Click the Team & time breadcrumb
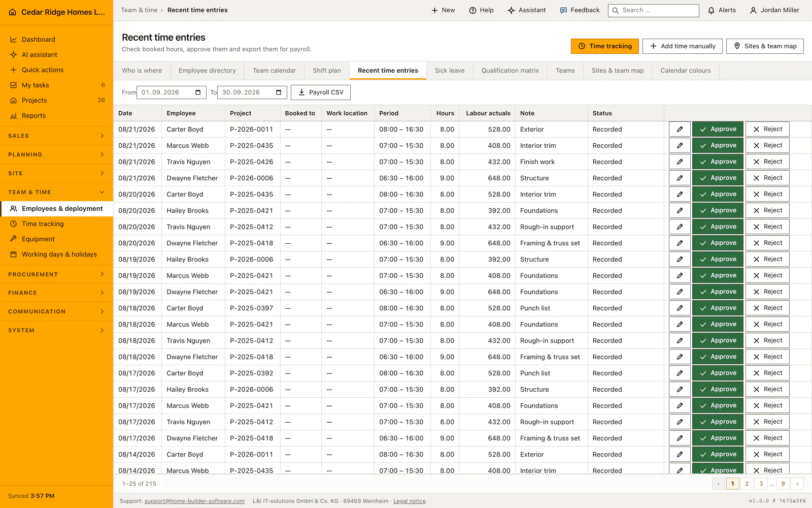The height and width of the screenshot is (508, 812). click(139, 10)
